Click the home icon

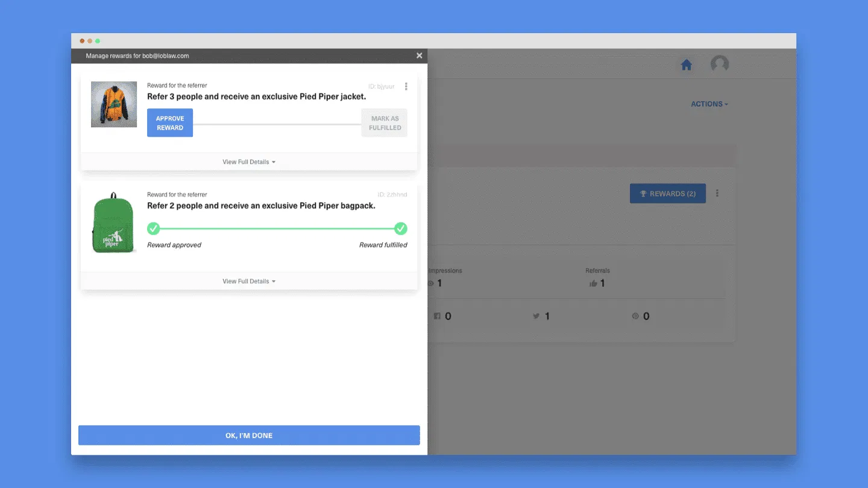[686, 65]
